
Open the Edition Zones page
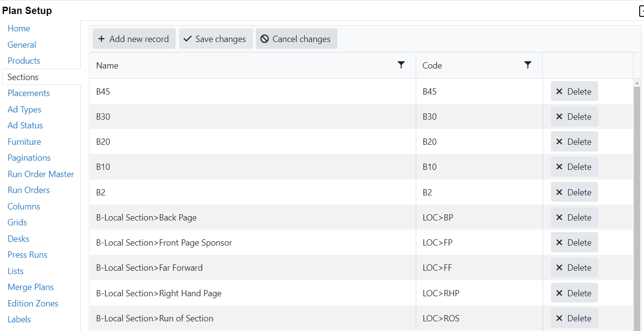(x=33, y=303)
